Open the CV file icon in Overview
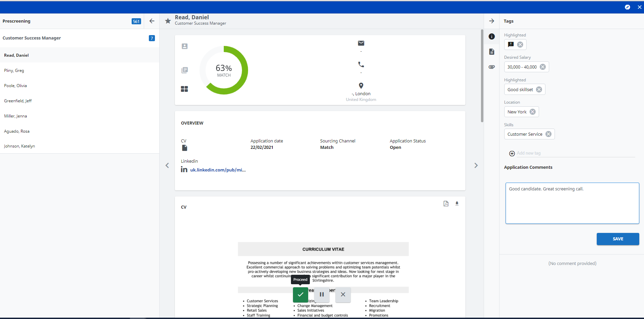This screenshot has width=644, height=319. pyautogui.click(x=184, y=148)
